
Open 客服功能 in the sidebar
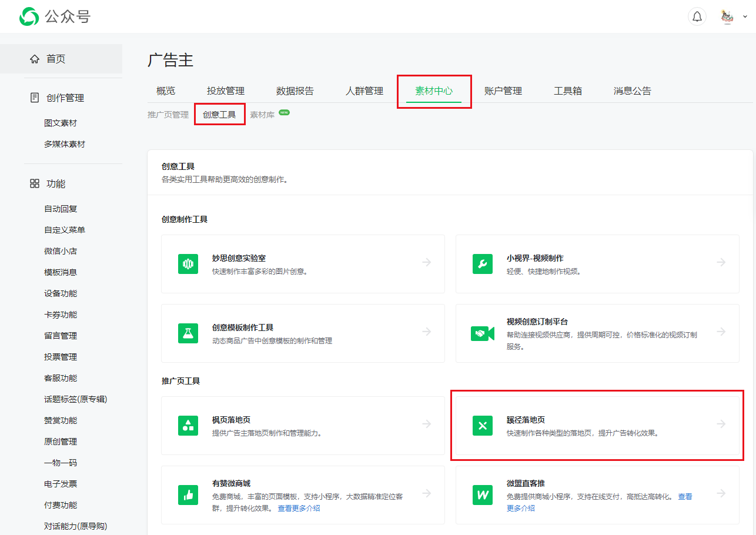[x=61, y=378]
